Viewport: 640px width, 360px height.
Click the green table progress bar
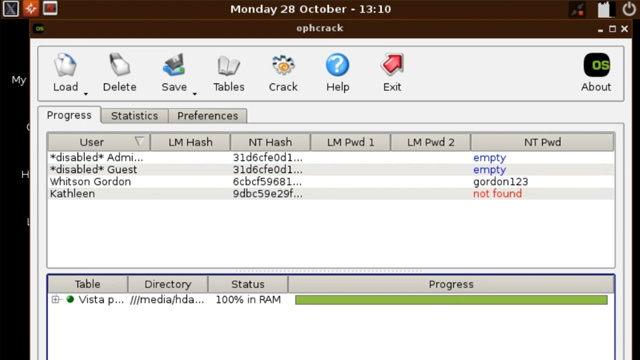click(x=451, y=300)
